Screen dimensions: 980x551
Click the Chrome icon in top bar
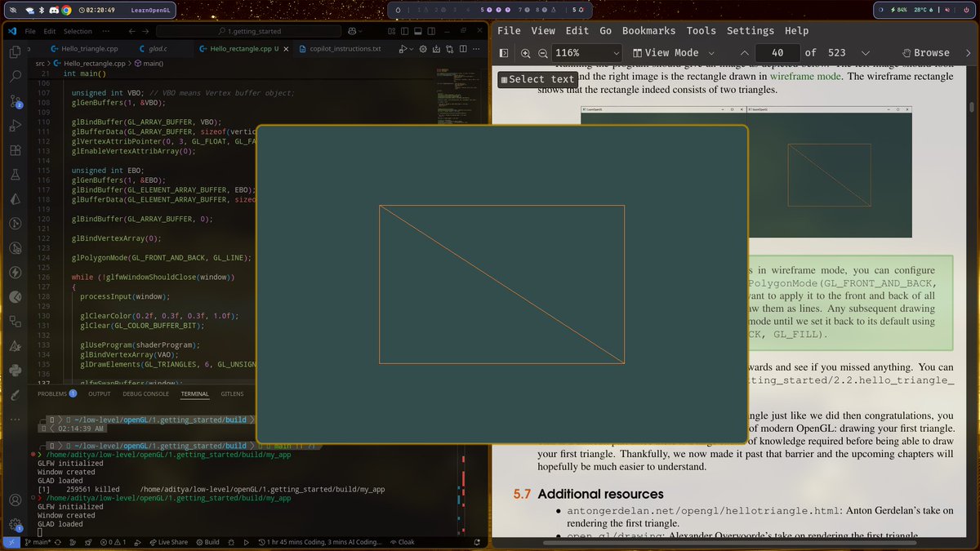point(66,11)
